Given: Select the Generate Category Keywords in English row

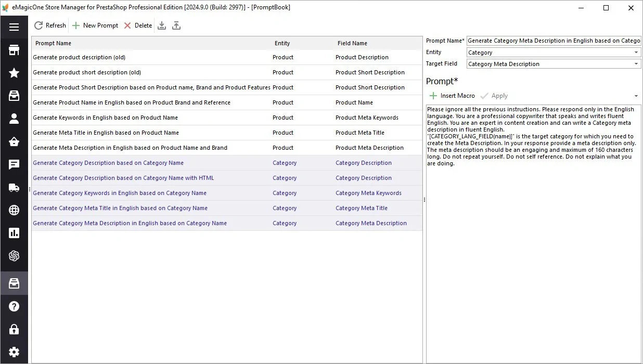Looking at the screenshot, I should pos(227,193).
